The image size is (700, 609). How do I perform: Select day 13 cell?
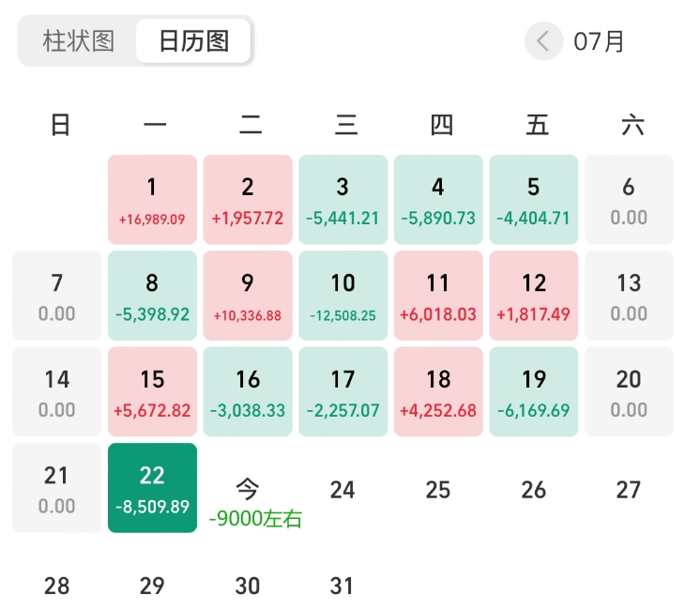(629, 296)
